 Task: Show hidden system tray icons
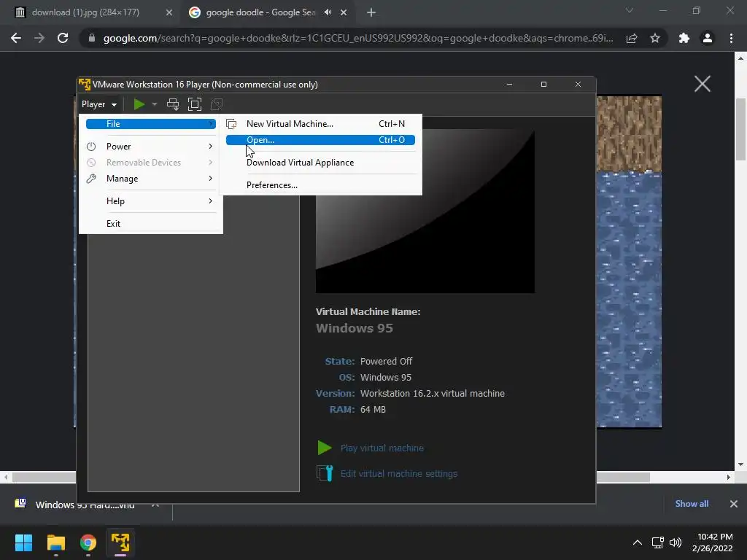tap(638, 542)
